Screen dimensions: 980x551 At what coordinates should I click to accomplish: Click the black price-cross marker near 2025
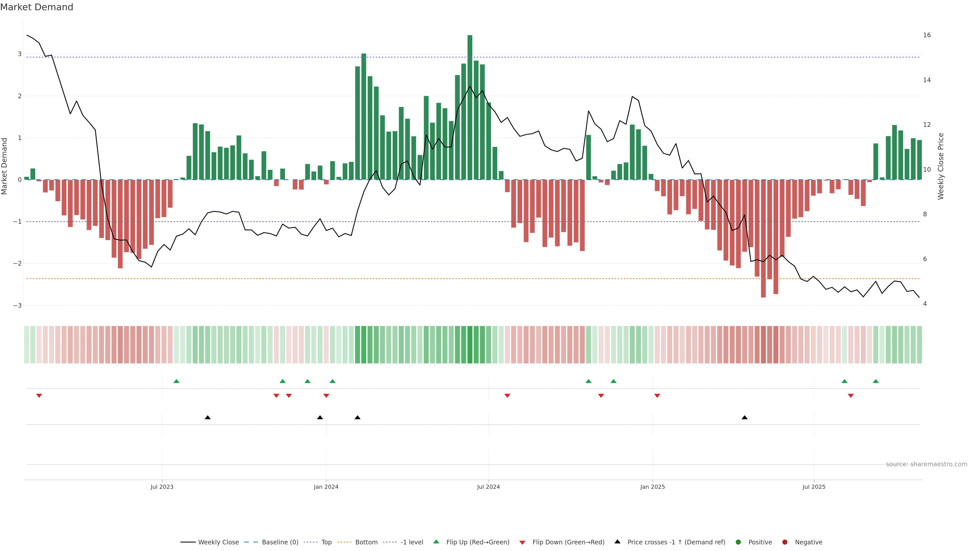point(744,418)
